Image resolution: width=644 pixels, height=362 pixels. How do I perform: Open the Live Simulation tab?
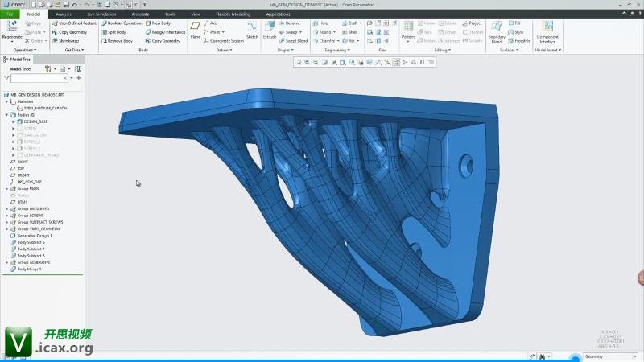(101, 14)
